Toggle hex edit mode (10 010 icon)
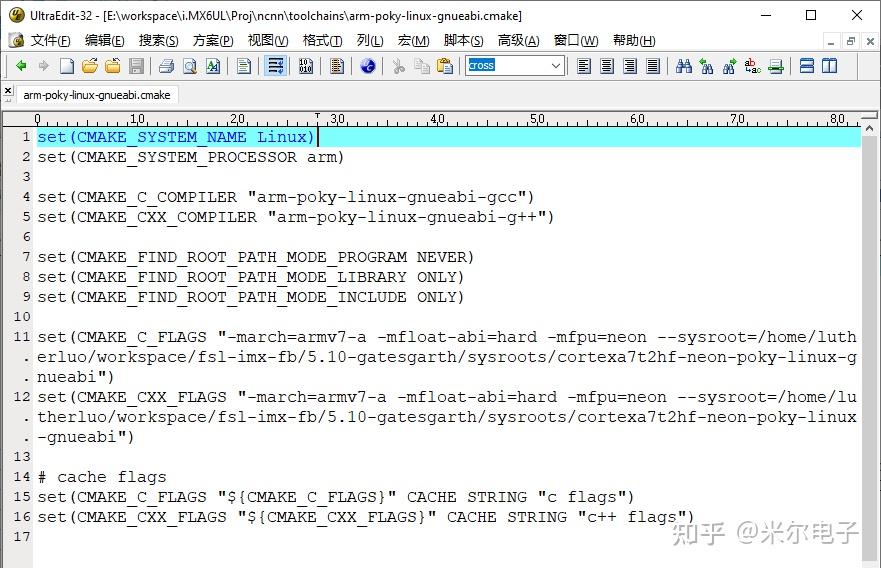Viewport: 881px width, 568px height. tap(306, 66)
